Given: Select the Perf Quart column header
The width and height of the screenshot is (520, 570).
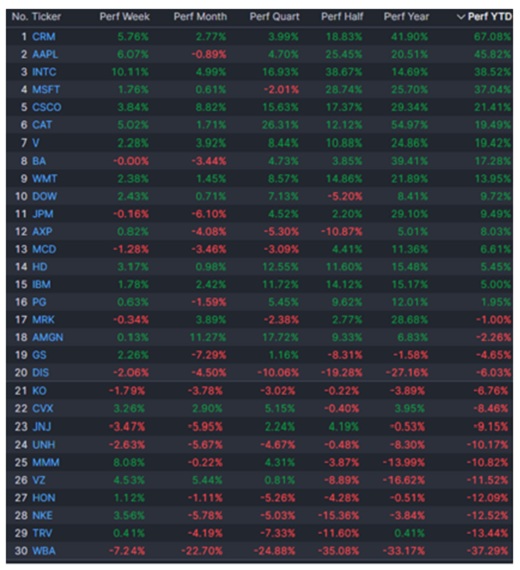Looking at the screenshot, I should (x=275, y=17).
